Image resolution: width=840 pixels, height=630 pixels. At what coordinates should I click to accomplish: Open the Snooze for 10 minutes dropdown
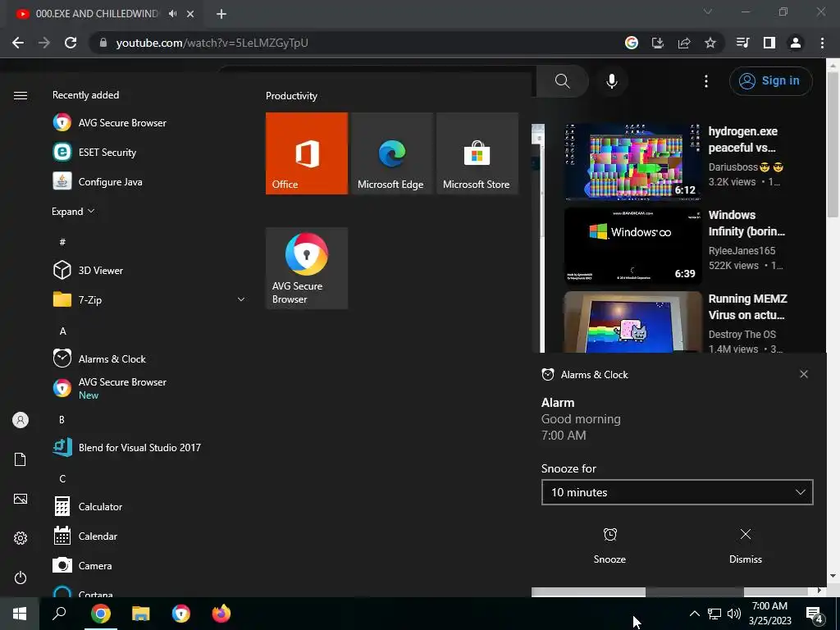point(677,492)
